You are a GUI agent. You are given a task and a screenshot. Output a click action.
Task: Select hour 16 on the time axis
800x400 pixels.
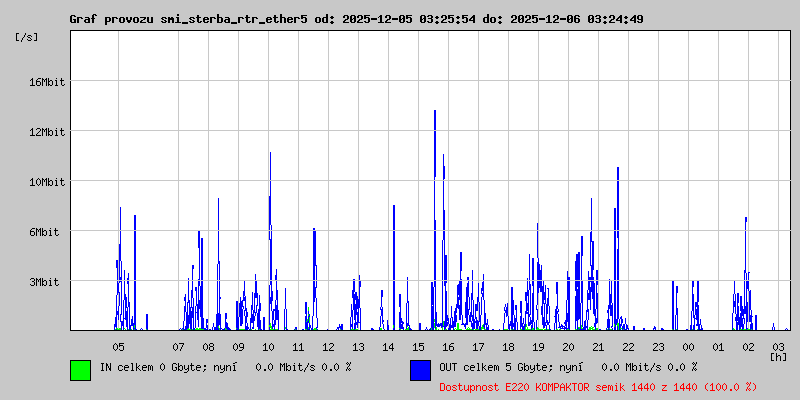point(448,346)
